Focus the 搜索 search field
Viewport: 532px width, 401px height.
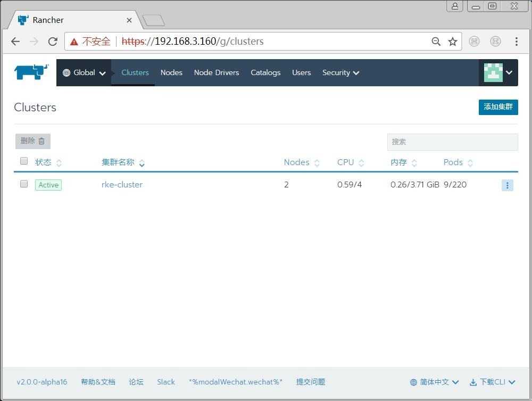coord(453,142)
